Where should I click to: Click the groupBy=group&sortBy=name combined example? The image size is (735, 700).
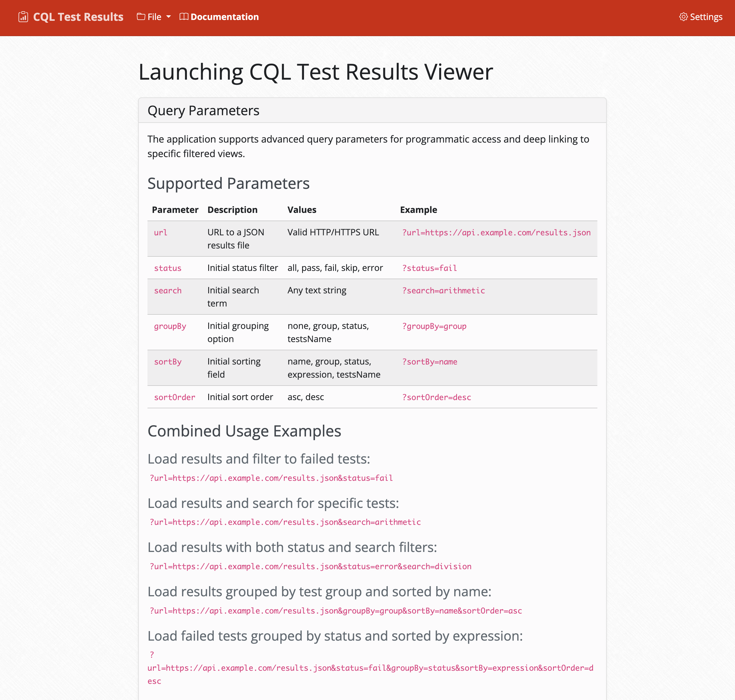pyautogui.click(x=335, y=611)
